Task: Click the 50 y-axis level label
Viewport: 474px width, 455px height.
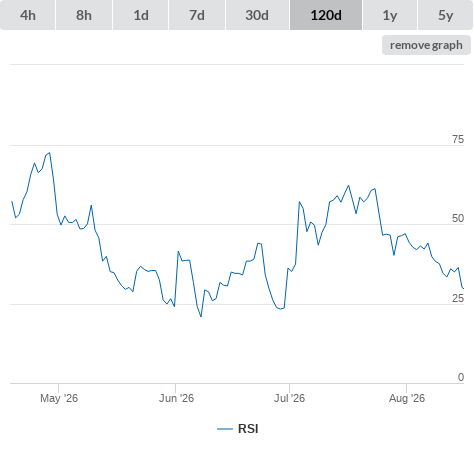Action: [x=458, y=218]
